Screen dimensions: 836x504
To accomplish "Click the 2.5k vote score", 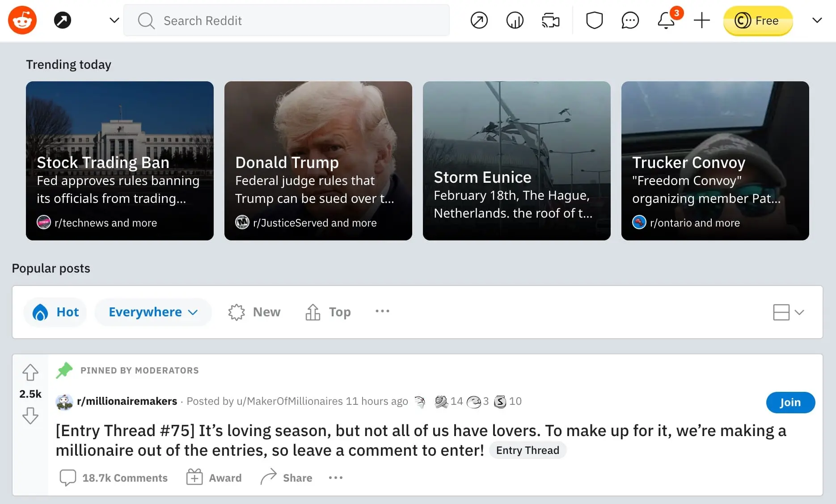I will point(30,394).
